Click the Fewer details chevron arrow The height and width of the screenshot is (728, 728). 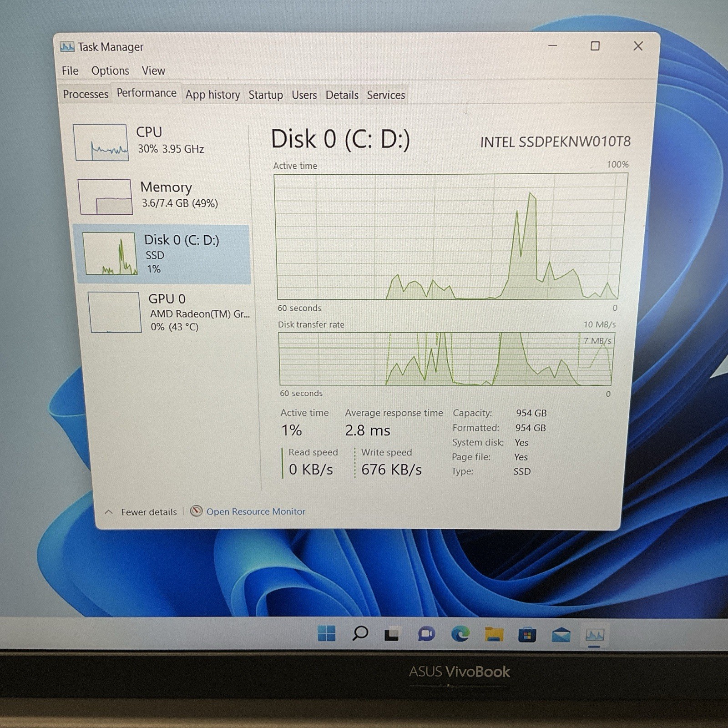click(108, 512)
